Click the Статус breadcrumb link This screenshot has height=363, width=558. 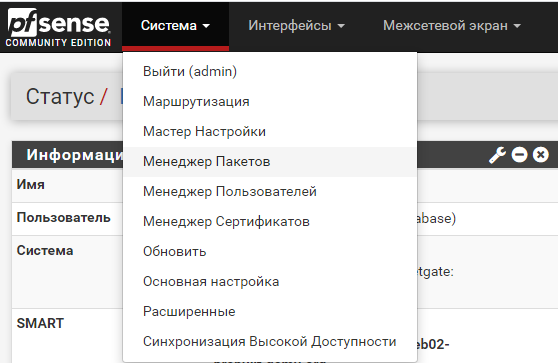coord(60,96)
